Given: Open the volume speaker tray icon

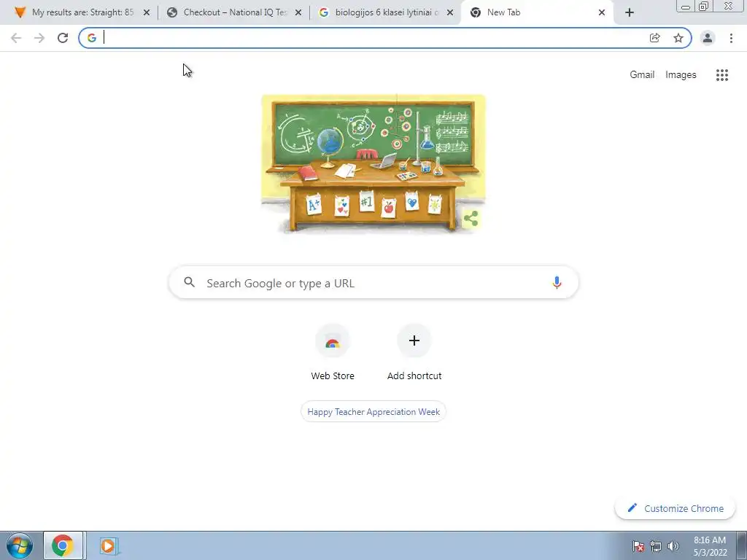Looking at the screenshot, I should click(x=673, y=546).
